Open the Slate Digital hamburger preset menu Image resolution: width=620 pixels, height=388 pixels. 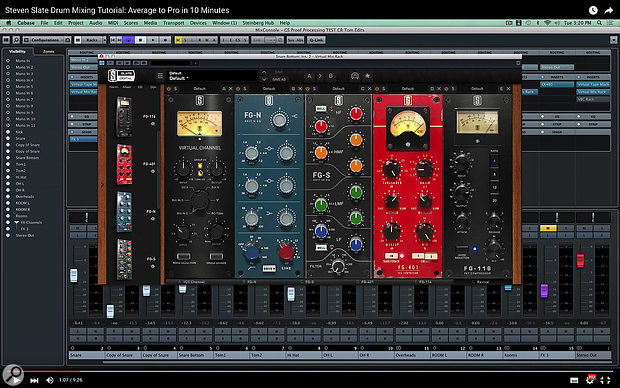pyautogui.click(x=160, y=76)
